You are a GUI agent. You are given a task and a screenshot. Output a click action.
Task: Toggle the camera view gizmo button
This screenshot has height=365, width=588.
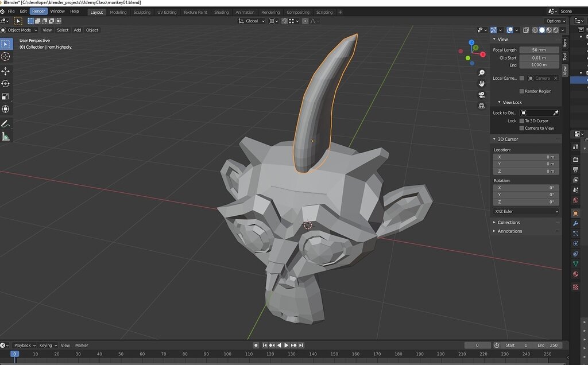click(x=482, y=95)
